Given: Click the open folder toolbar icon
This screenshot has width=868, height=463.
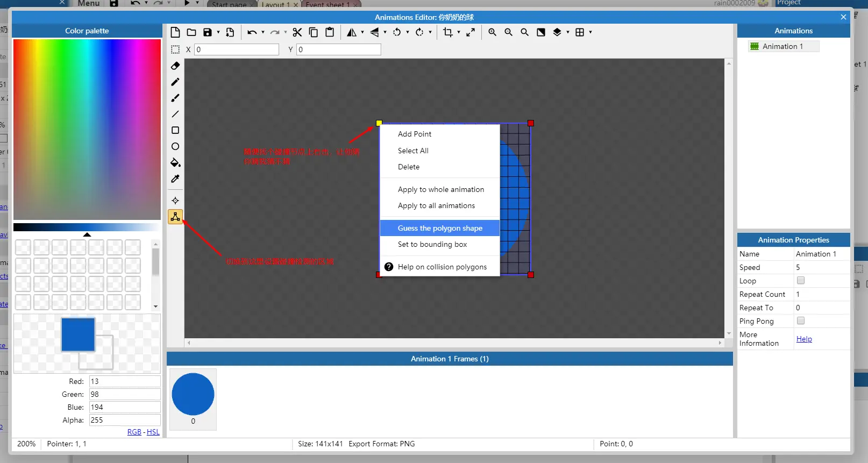Looking at the screenshot, I should [191, 32].
